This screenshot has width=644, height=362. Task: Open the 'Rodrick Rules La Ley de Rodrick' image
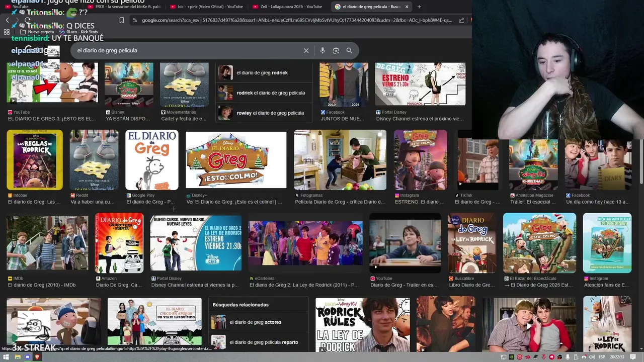(x=362, y=325)
